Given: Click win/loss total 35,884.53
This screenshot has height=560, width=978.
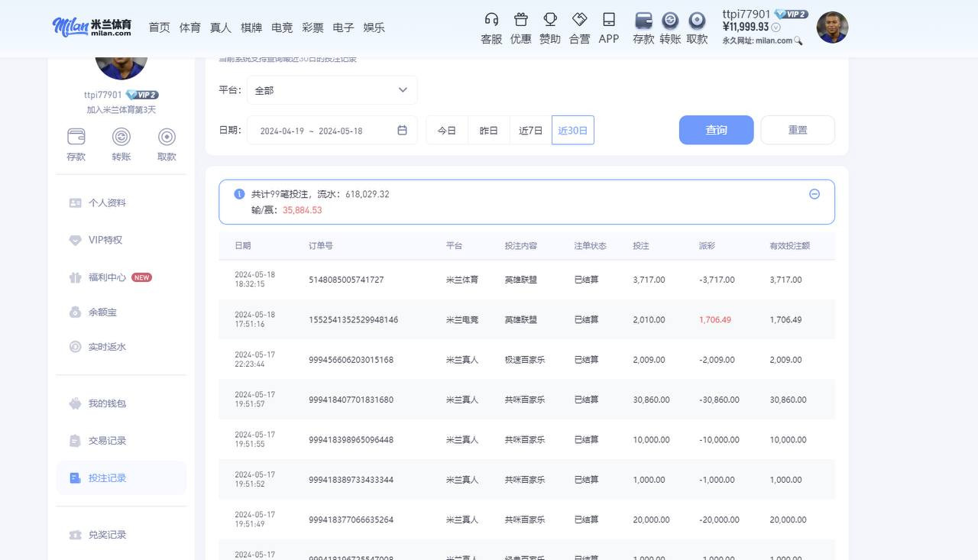Looking at the screenshot, I should (x=303, y=210).
